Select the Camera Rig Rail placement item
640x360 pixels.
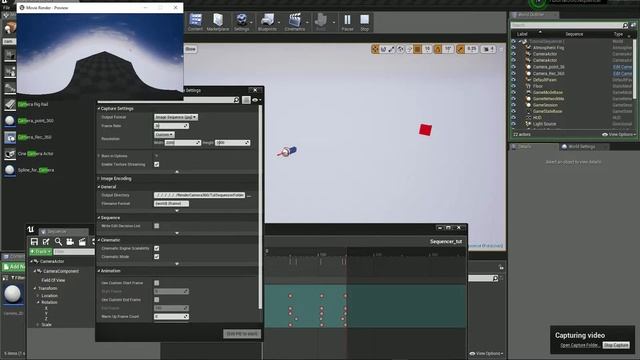point(33,104)
